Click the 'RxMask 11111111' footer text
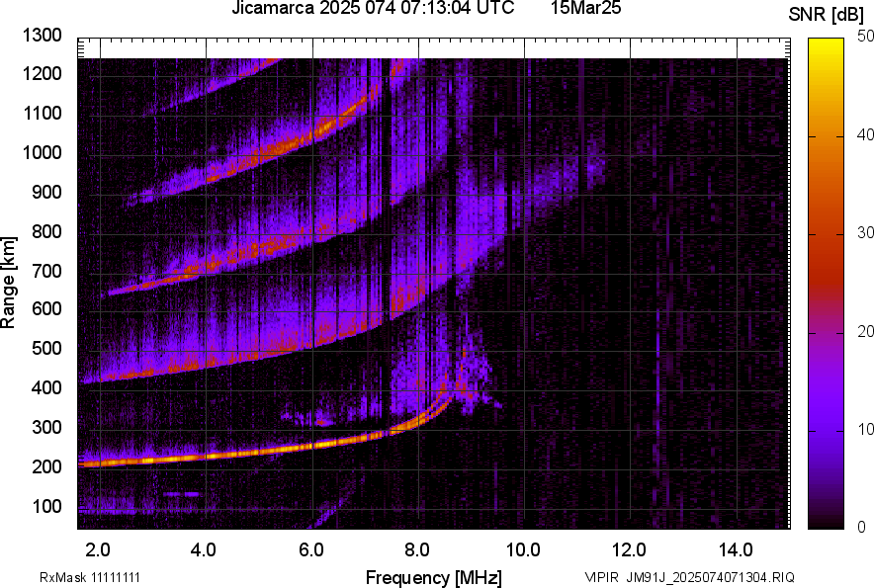This screenshot has width=874, height=588. (x=90, y=577)
